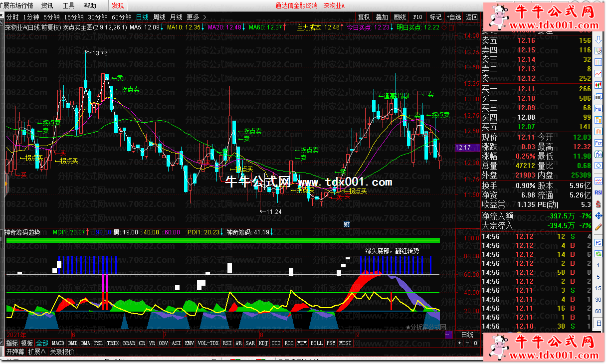Toggle 复权 price adjustment
This screenshot has height=364, width=607.
pyautogui.click(x=364, y=17)
